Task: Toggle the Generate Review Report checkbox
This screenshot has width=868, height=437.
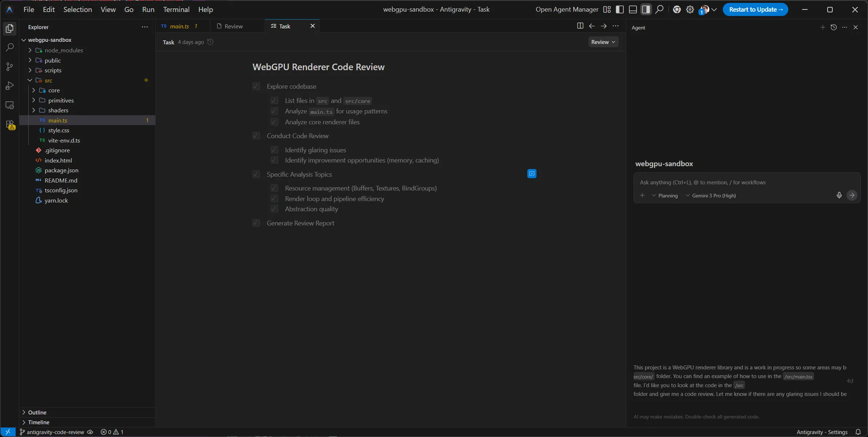Action: (x=256, y=223)
